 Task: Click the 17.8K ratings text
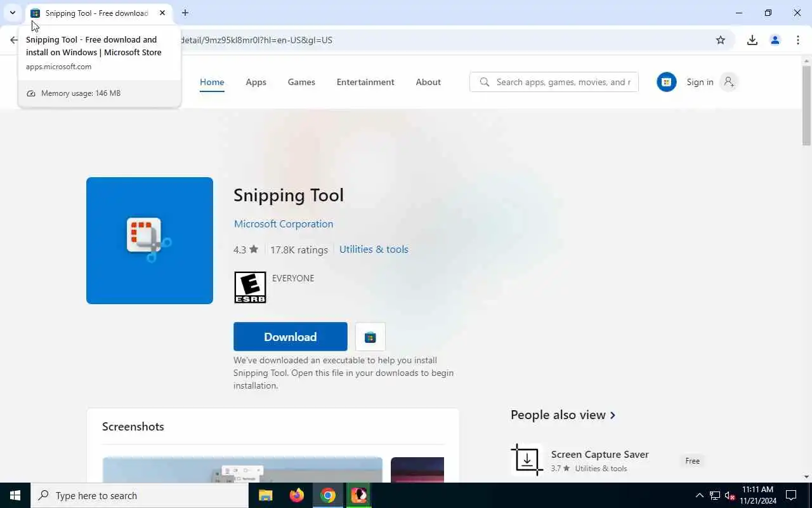point(299,250)
